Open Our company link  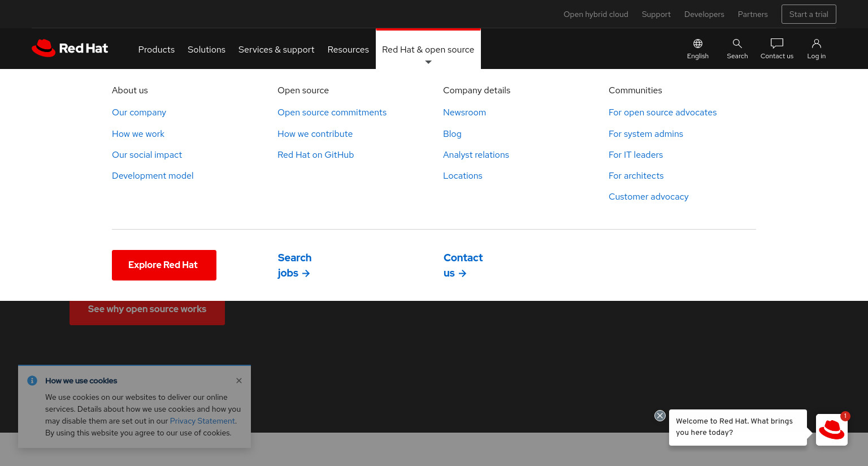click(139, 113)
